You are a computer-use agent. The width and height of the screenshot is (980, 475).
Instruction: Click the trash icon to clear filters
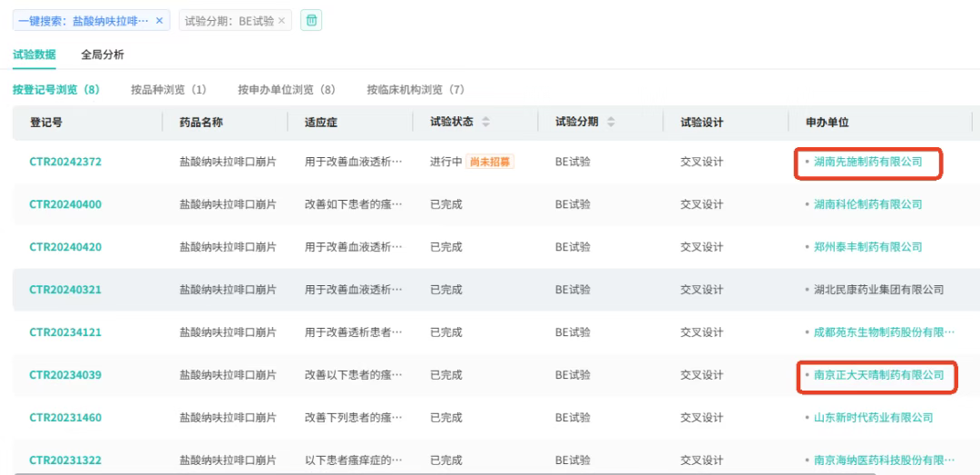point(310,21)
